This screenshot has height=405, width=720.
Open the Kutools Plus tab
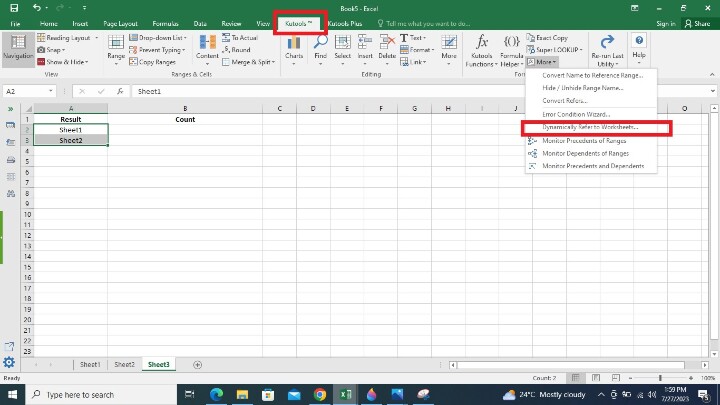(344, 23)
